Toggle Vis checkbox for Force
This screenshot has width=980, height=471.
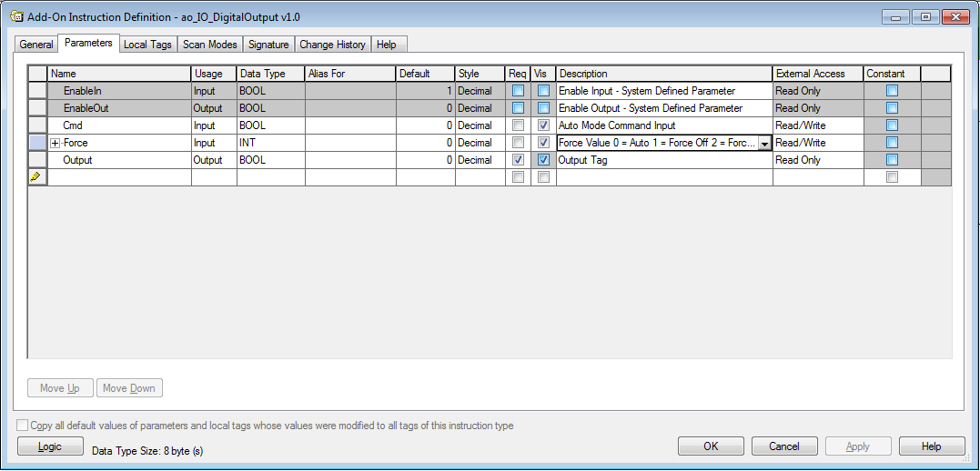point(544,143)
